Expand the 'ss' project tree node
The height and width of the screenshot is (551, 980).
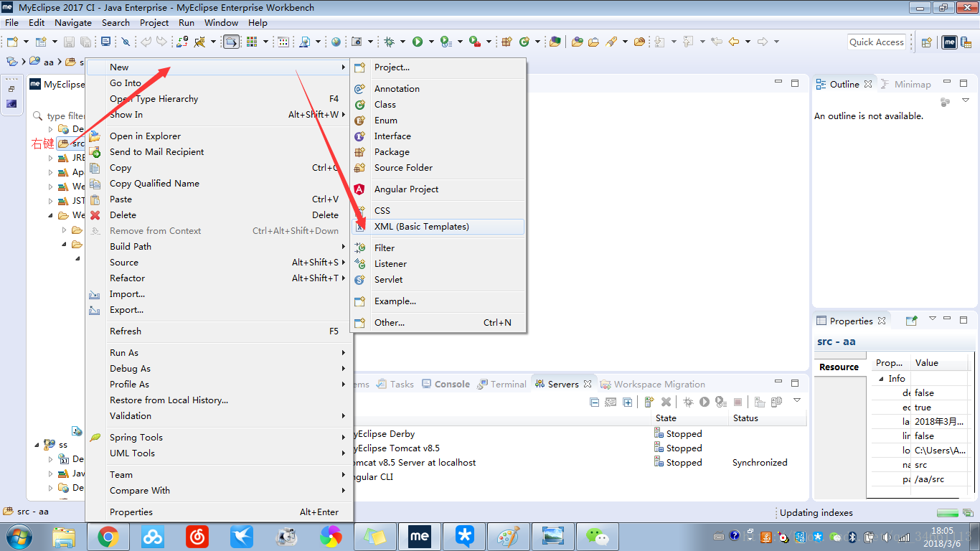[37, 445]
